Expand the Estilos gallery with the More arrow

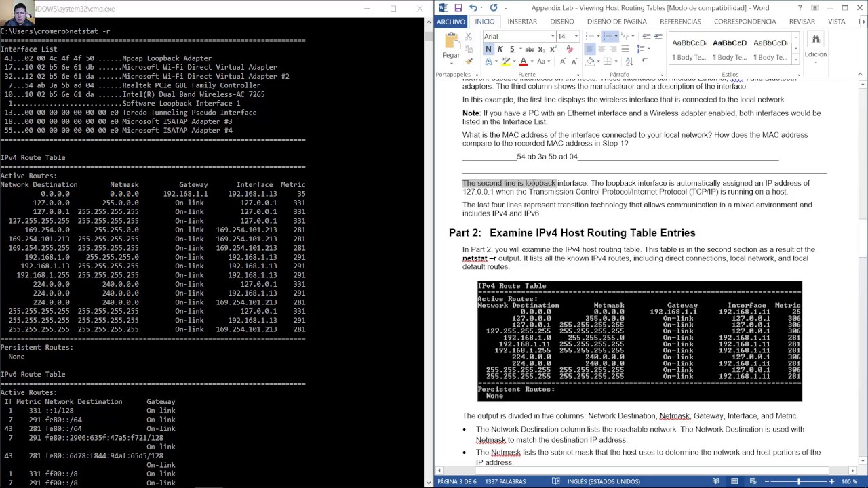click(795, 60)
